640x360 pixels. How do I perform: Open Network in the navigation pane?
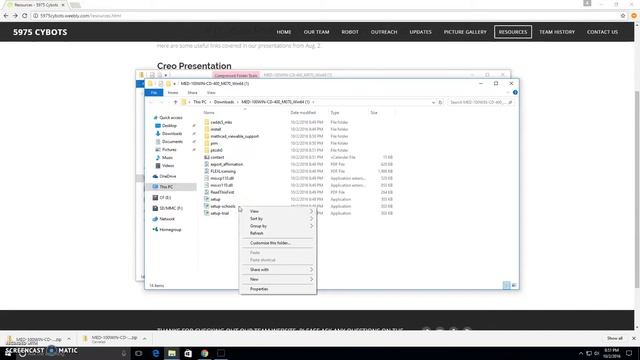point(164,219)
